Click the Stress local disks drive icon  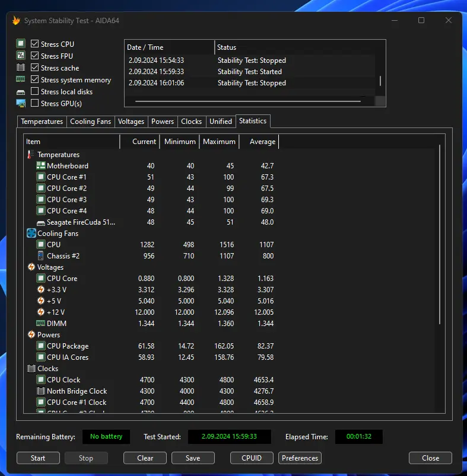point(21,92)
